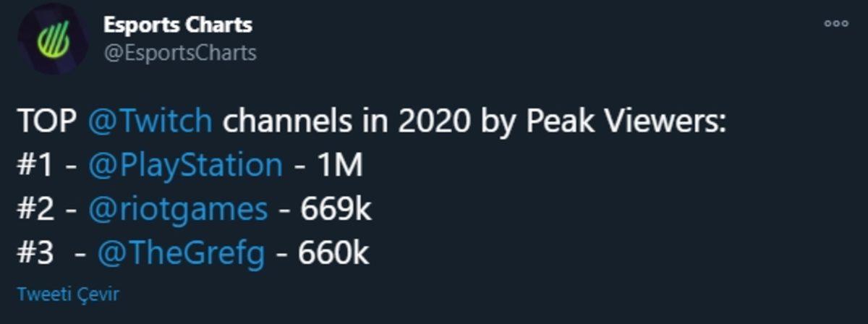This screenshot has width=868, height=324.
Task: Click the "660k" viewer count
Action: coord(334,252)
